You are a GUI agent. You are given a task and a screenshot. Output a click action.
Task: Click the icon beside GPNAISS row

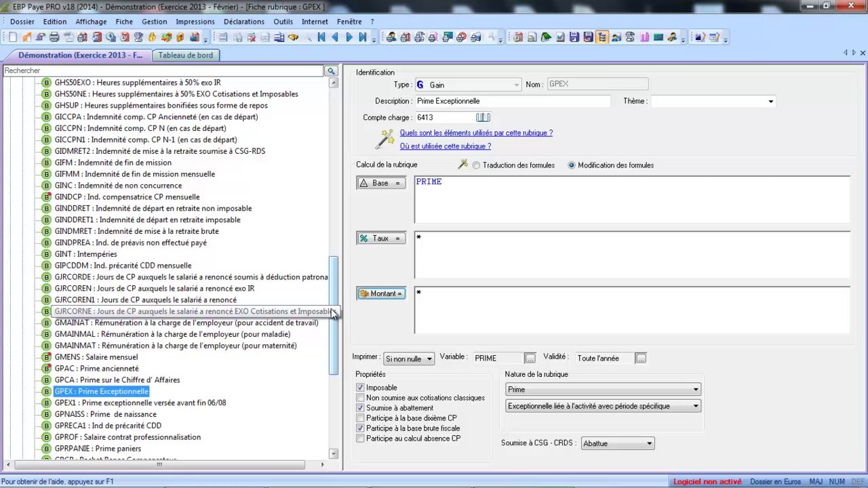(47, 414)
